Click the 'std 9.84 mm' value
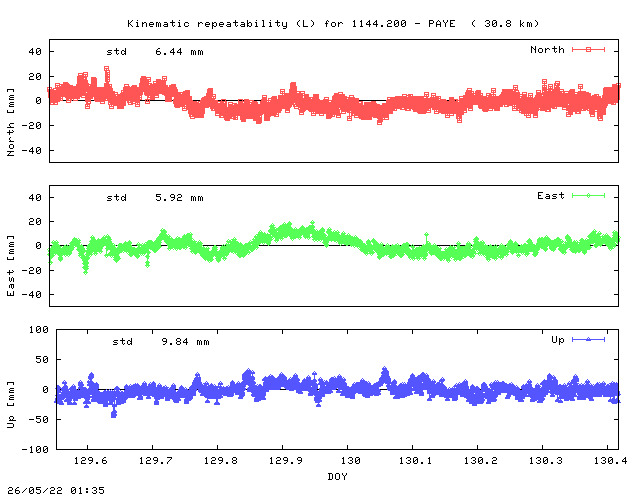Screen dimensions: 640x496 161,342
